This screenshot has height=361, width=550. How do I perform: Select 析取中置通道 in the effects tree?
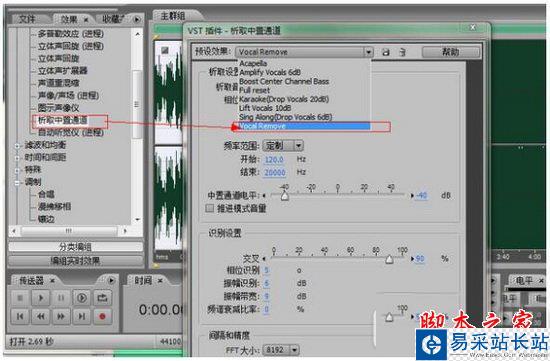click(63, 120)
